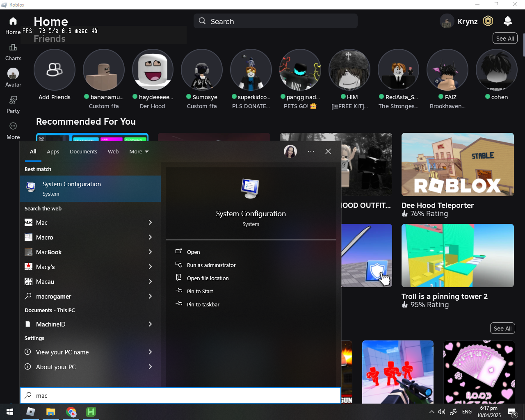Viewport: 525px width, 420px height.
Task: Open Troll is a pinning tower 2 title
Action: coord(445,297)
